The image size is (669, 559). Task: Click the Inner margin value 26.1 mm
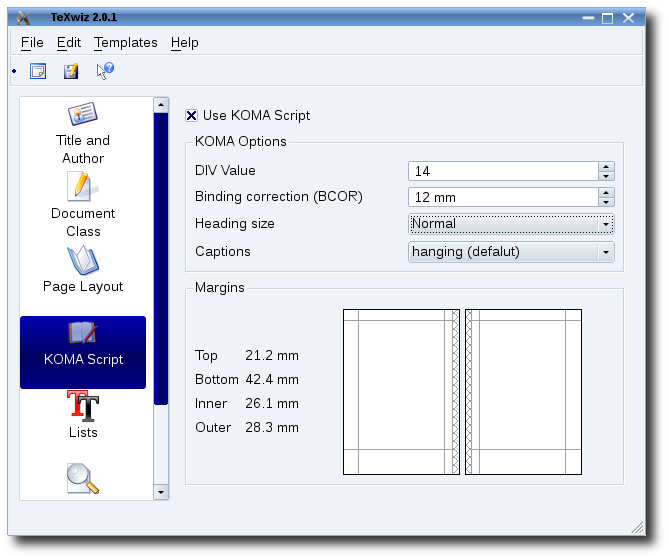pyautogui.click(x=272, y=403)
